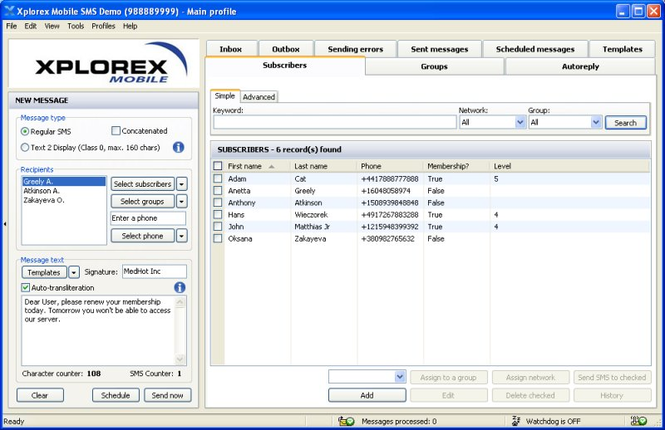The height and width of the screenshot is (430, 665).
Task: Click the Send now button
Action: click(x=168, y=395)
